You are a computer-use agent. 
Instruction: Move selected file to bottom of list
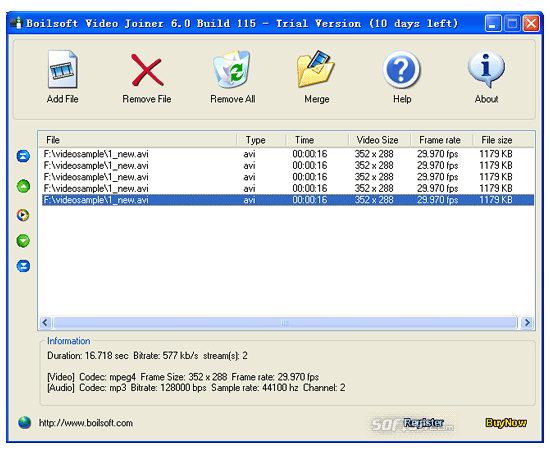tap(23, 266)
